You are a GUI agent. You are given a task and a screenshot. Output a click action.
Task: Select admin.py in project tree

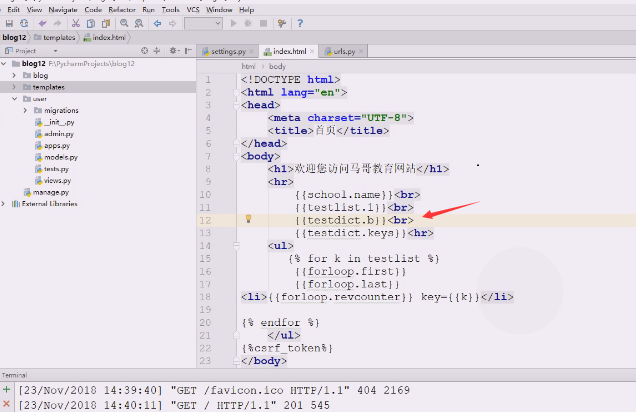[54, 134]
